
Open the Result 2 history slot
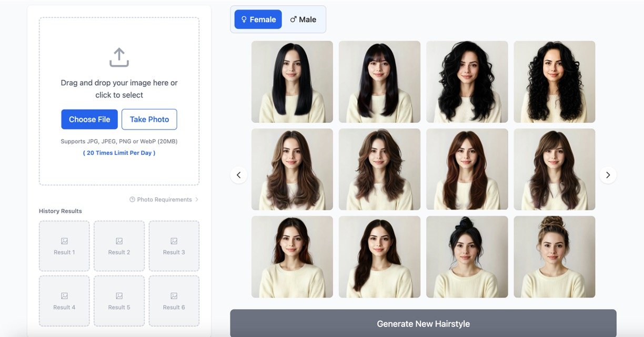(119, 246)
